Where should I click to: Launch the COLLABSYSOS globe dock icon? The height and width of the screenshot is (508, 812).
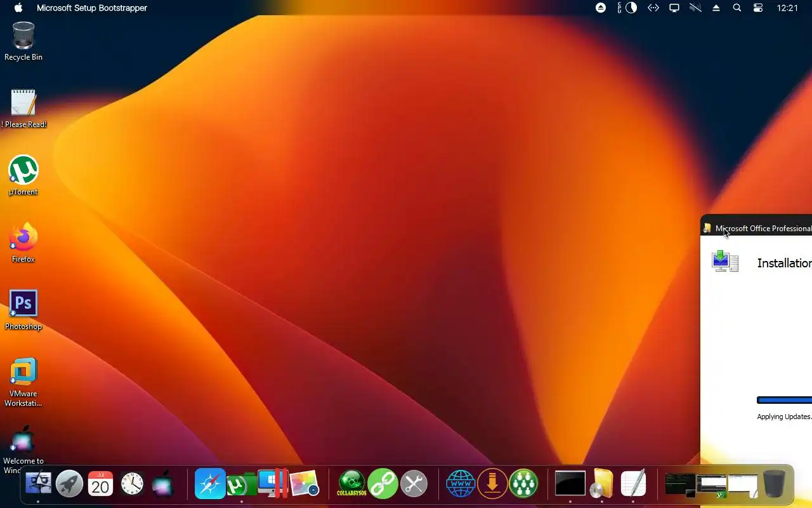(351, 484)
